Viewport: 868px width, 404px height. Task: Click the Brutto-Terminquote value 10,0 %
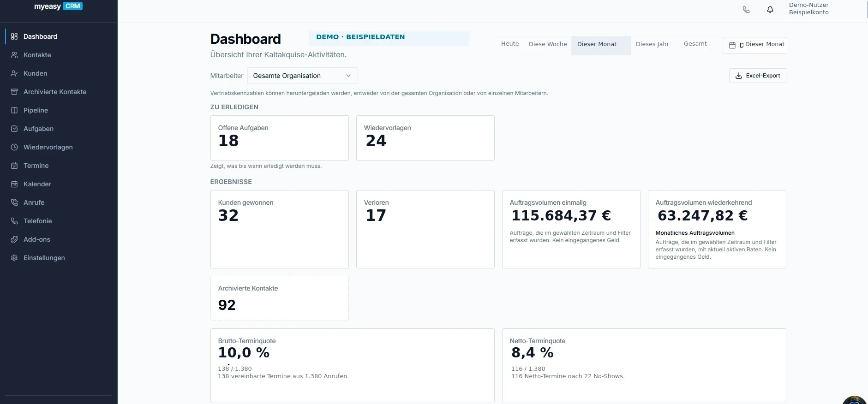point(244,353)
